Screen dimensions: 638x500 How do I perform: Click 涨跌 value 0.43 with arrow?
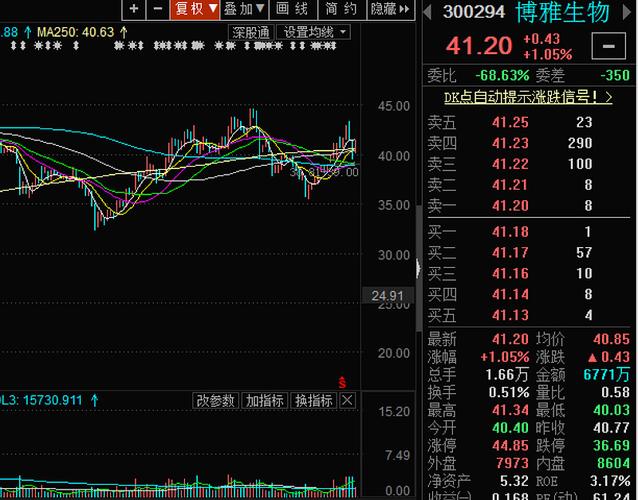click(609, 357)
